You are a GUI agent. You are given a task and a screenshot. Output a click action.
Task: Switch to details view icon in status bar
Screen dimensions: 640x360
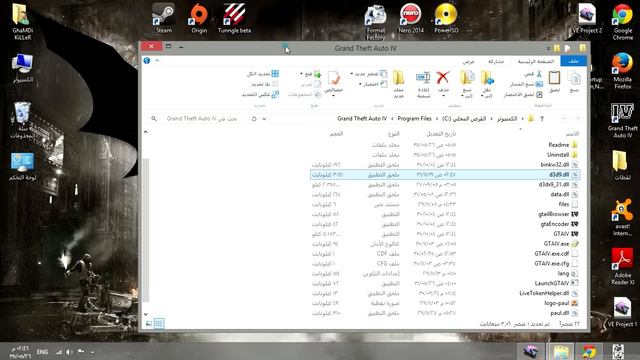coord(158,324)
